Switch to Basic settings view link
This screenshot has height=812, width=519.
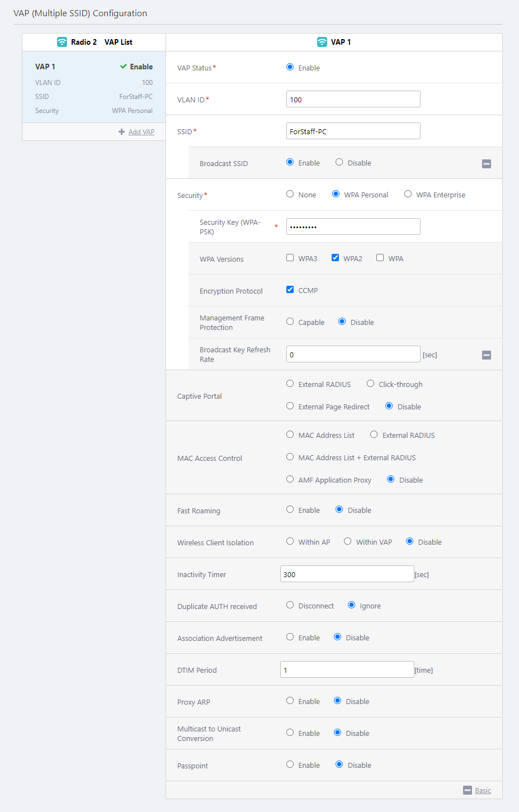(483, 790)
